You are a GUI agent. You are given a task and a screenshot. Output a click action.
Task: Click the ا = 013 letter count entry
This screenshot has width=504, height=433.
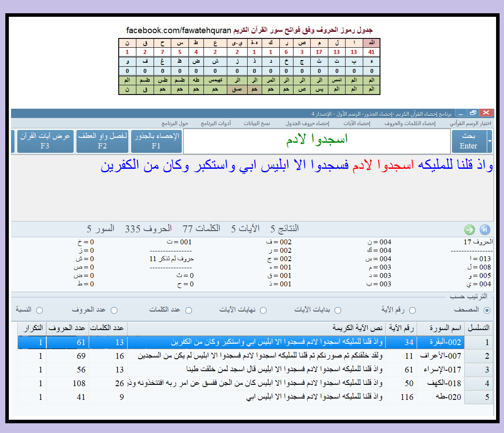click(x=480, y=258)
